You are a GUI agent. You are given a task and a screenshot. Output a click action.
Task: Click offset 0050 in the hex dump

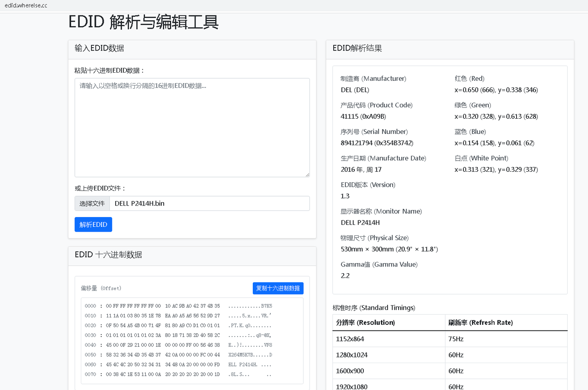tap(90, 355)
